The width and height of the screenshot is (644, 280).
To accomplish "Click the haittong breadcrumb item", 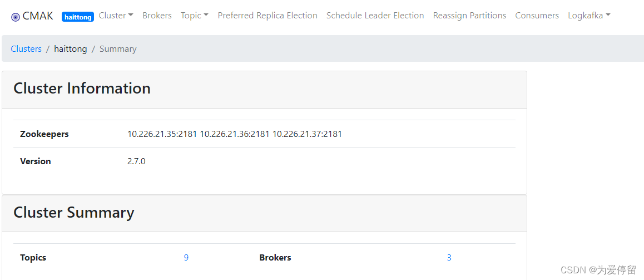I will point(71,49).
